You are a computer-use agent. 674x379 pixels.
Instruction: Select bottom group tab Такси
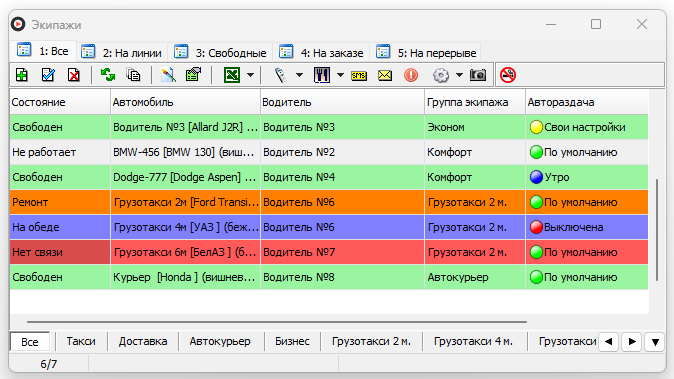(81, 341)
